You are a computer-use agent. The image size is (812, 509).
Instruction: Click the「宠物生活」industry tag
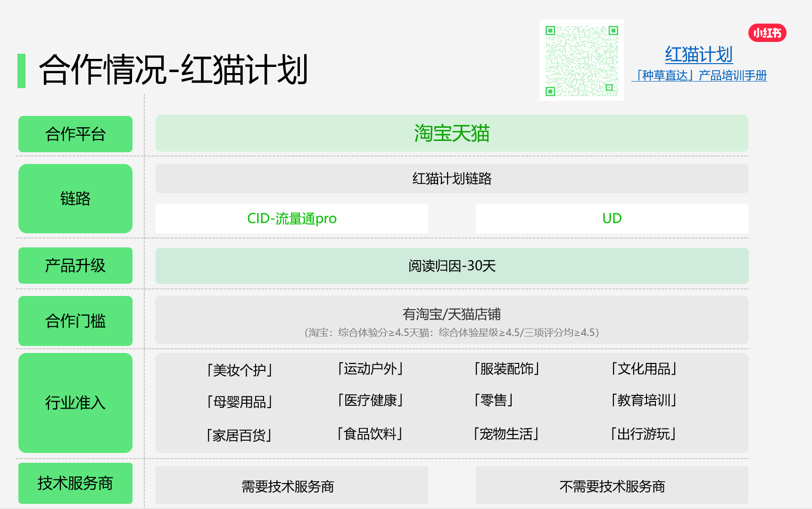tap(506, 434)
